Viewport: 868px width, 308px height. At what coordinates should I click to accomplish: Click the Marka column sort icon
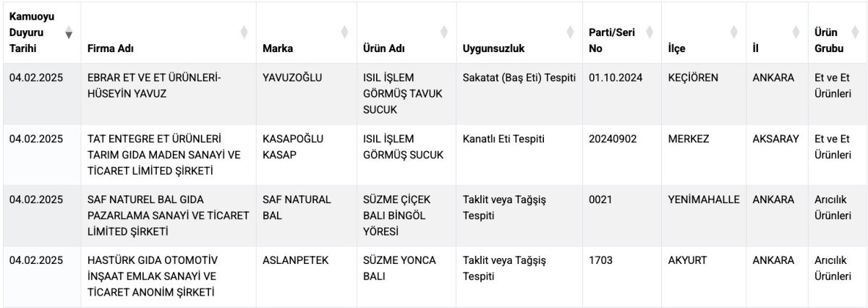(344, 33)
